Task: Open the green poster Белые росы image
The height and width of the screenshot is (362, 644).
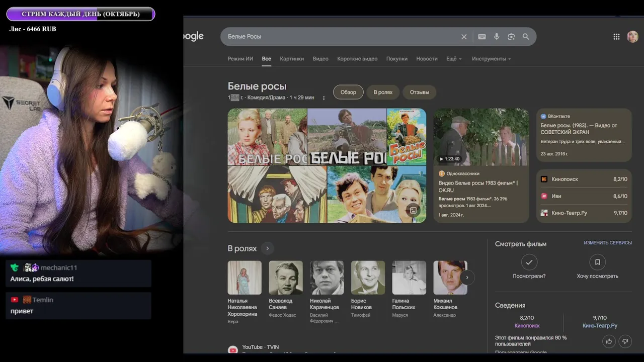Action: coord(407,137)
